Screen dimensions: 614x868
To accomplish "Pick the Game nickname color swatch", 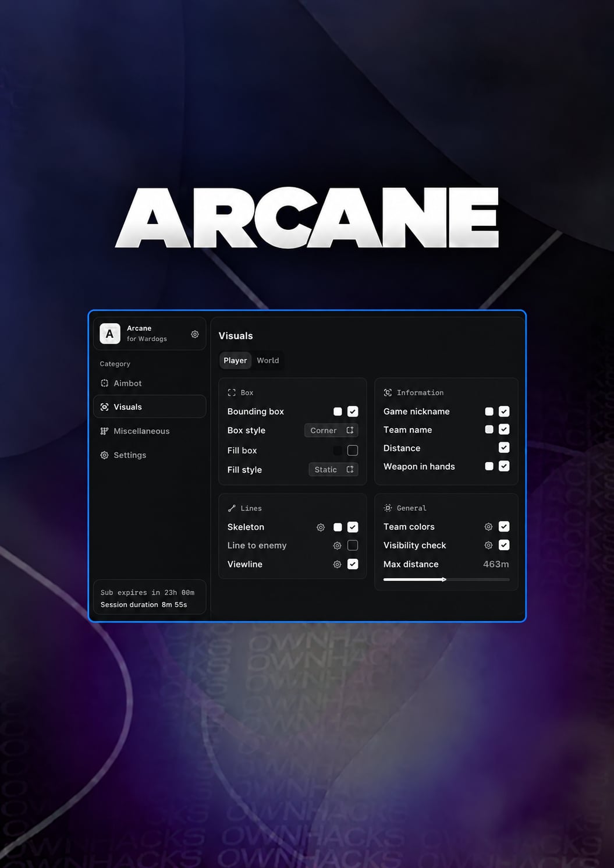I will pos(489,412).
